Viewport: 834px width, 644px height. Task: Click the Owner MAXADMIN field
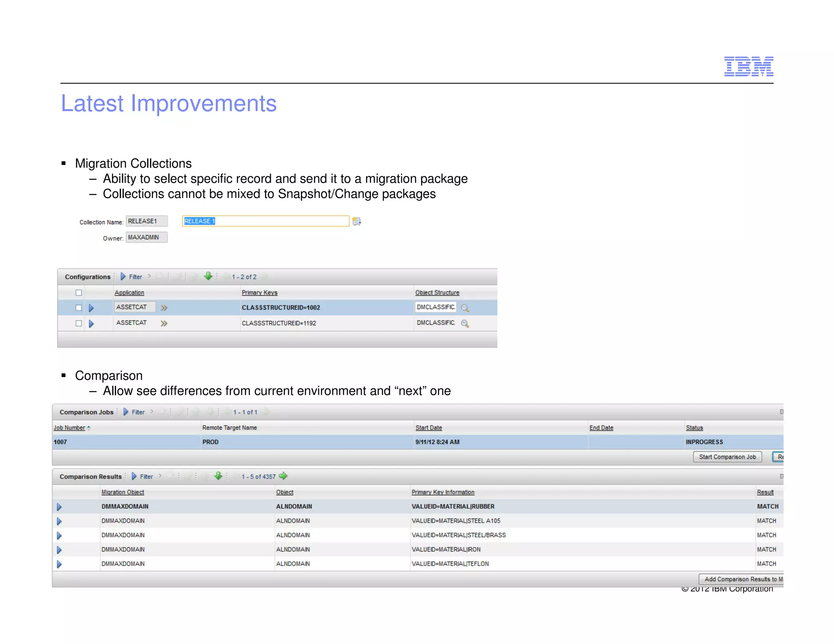(x=147, y=237)
